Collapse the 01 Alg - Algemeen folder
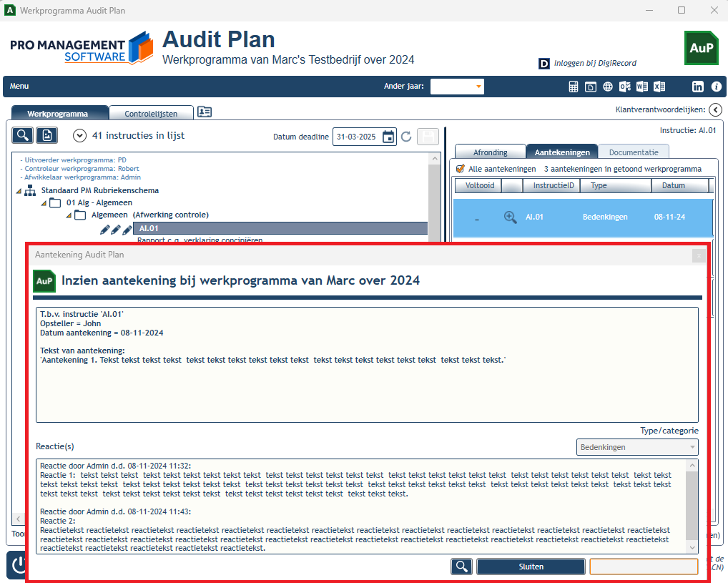The image size is (728, 583). (44, 203)
